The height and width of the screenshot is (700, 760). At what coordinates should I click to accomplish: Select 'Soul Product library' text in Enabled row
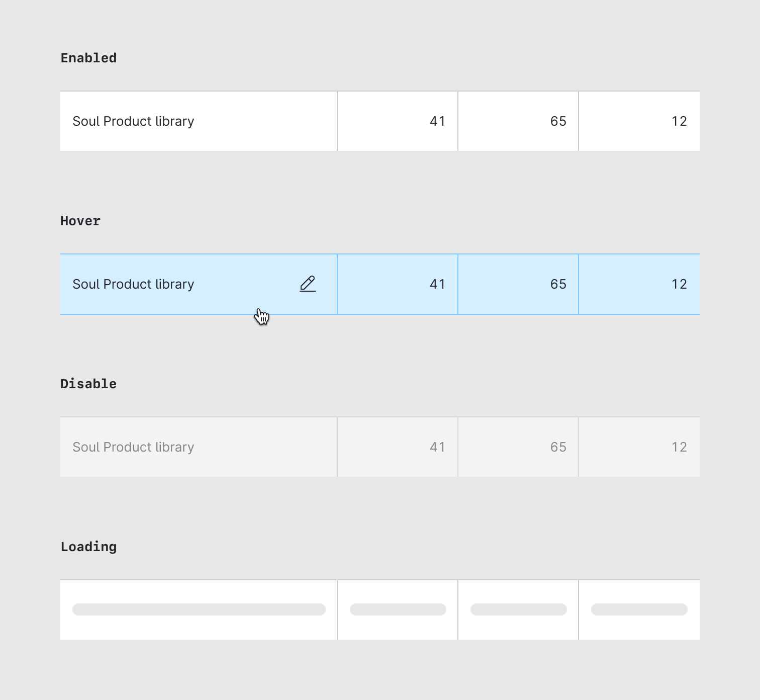point(133,121)
